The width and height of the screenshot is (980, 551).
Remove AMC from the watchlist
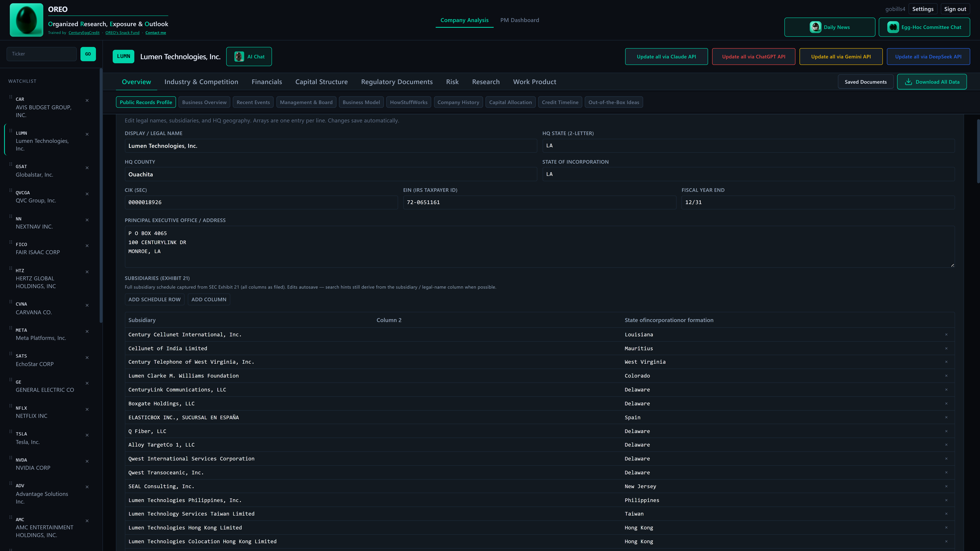pyautogui.click(x=87, y=521)
